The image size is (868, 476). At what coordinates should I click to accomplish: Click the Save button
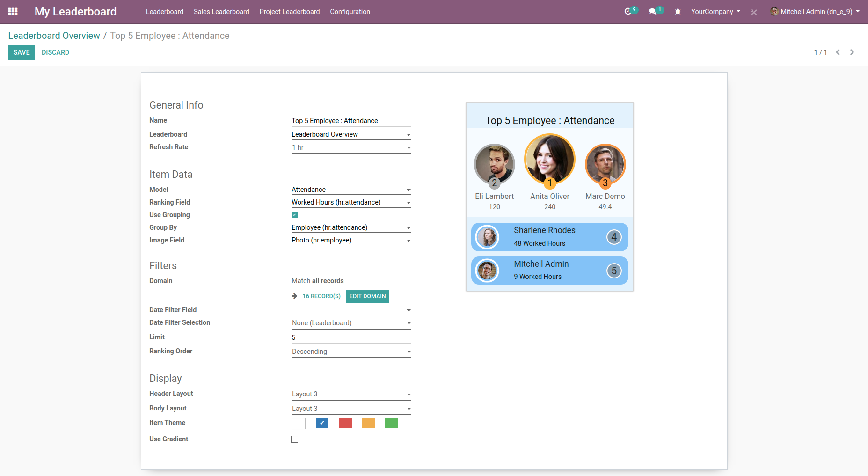pyautogui.click(x=22, y=52)
